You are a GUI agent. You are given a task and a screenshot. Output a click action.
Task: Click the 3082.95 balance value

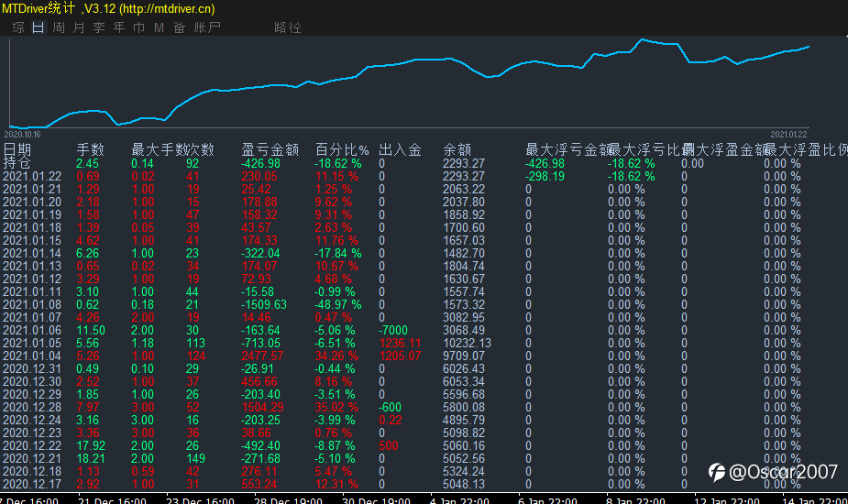tap(464, 317)
